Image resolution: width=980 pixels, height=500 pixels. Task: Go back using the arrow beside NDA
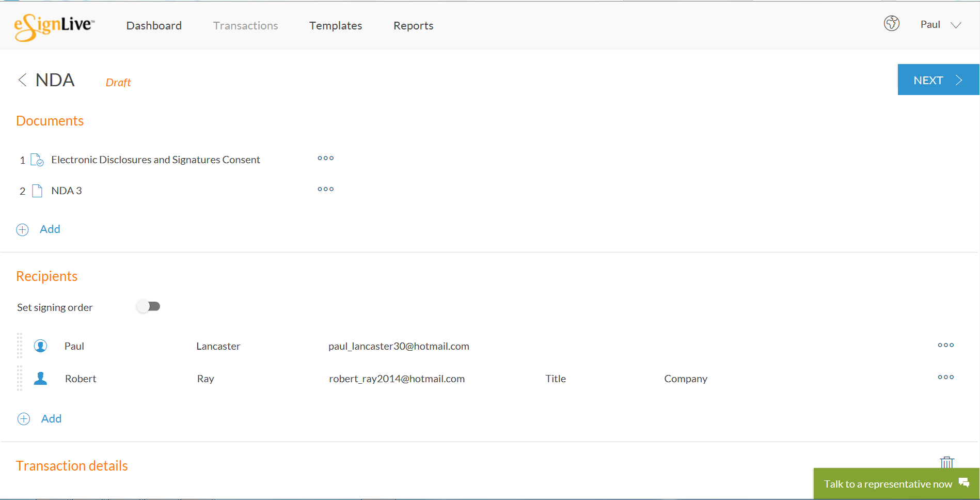pyautogui.click(x=22, y=80)
